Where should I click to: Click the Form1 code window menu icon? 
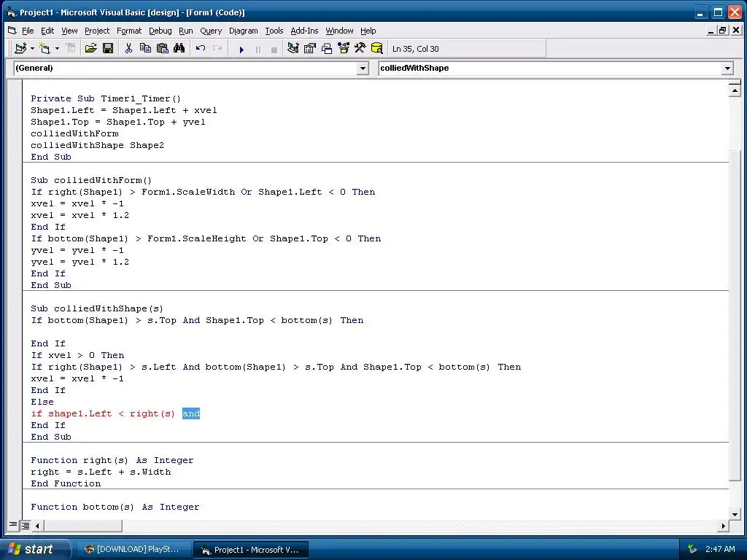(x=12, y=31)
